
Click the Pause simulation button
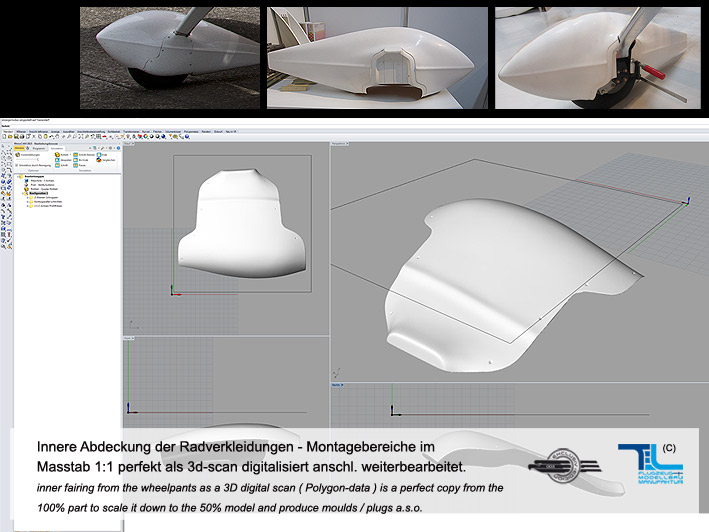pyautogui.click(x=79, y=165)
